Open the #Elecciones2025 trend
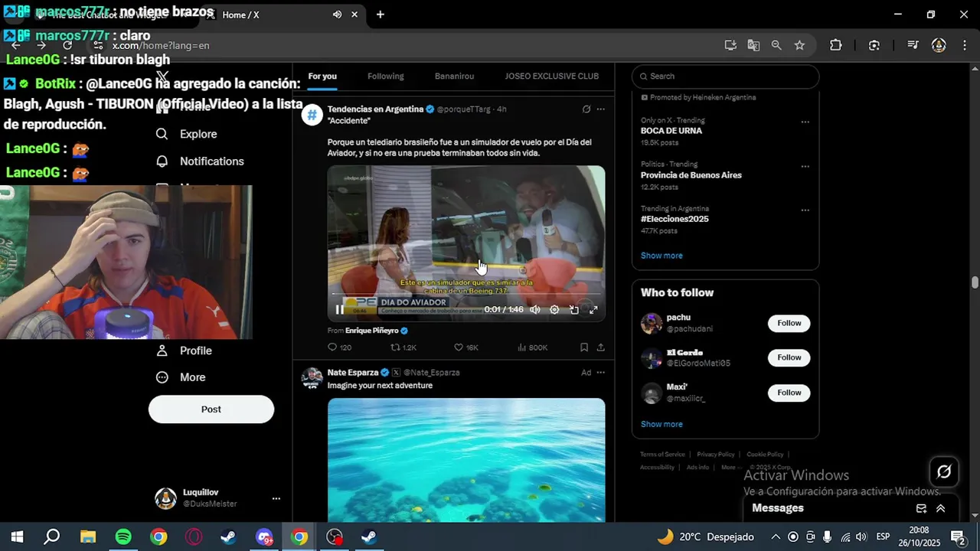 [675, 219]
